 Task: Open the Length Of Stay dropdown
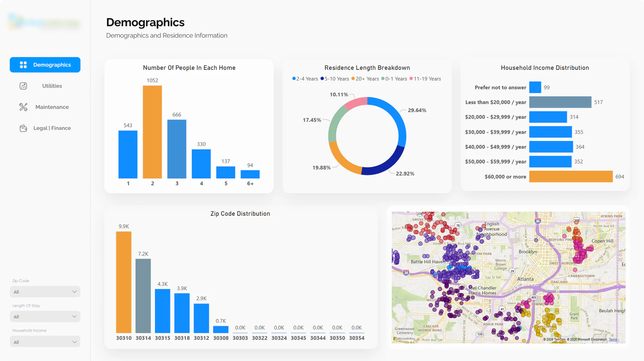click(45, 317)
